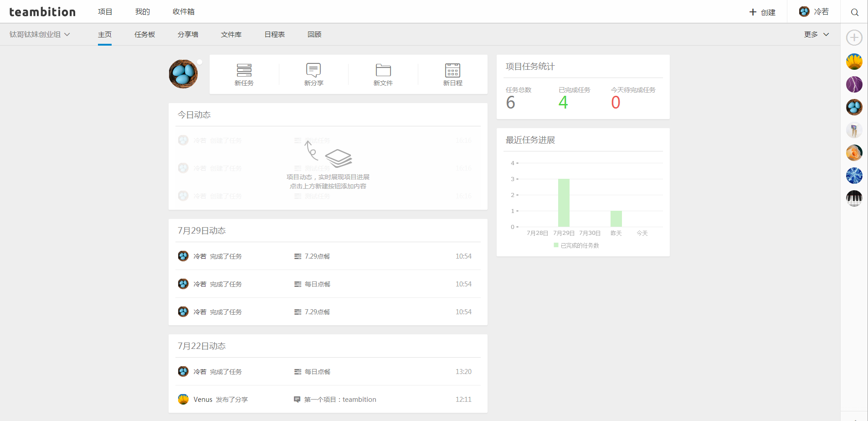Open the sunflower project icon in the sidebar
Image resolution: width=868 pixels, height=421 pixels.
pos(854,62)
